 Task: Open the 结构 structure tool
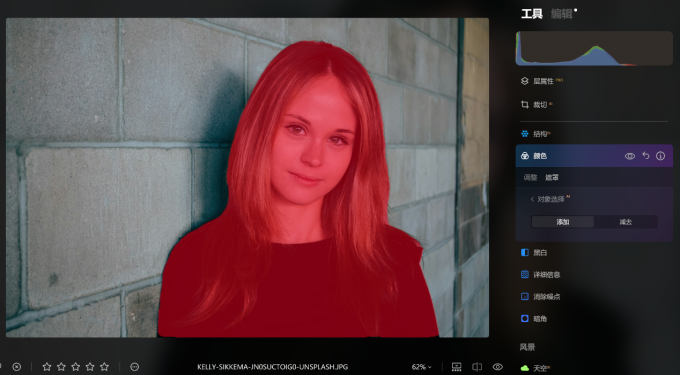[536, 134]
